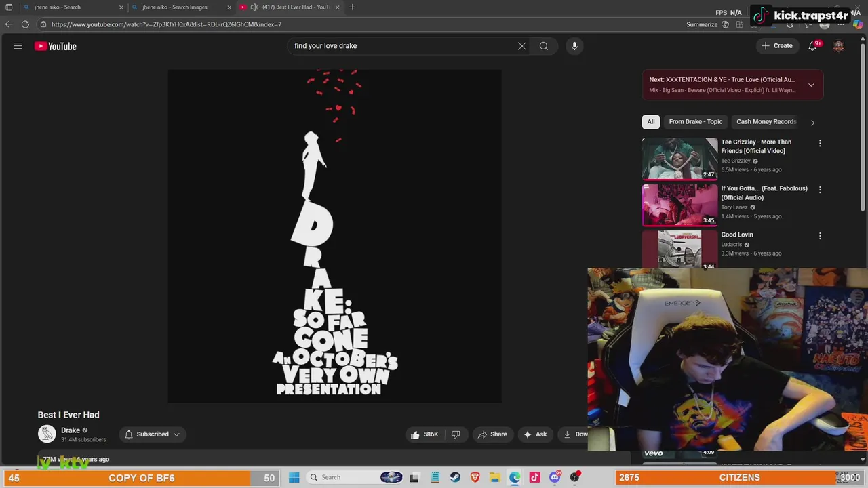
Task: Click the browser address bar URL
Action: click(166, 24)
